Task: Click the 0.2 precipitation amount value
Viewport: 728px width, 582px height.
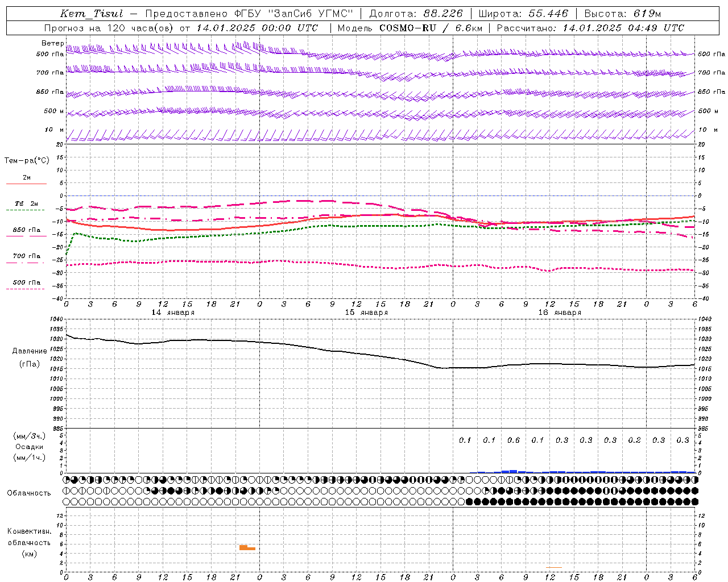Action: (x=635, y=440)
